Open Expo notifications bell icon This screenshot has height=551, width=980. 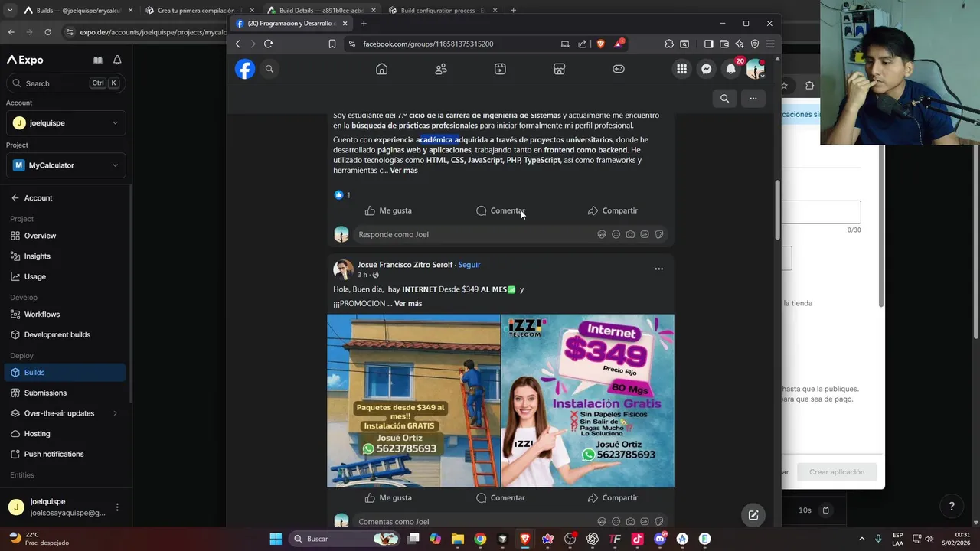117,60
